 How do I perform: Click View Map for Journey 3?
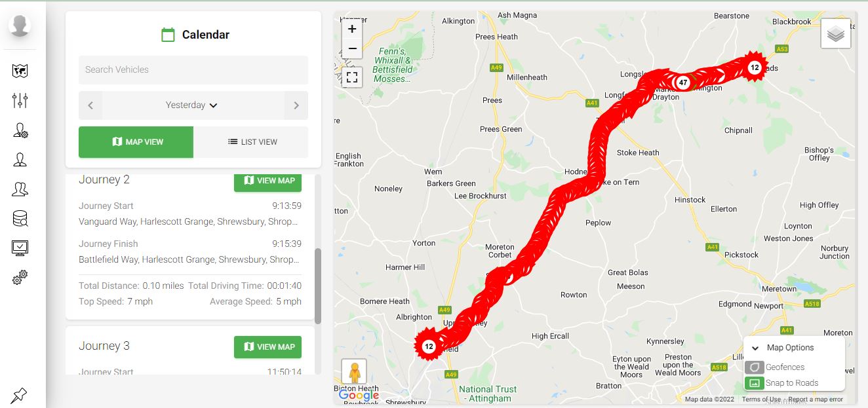point(267,347)
